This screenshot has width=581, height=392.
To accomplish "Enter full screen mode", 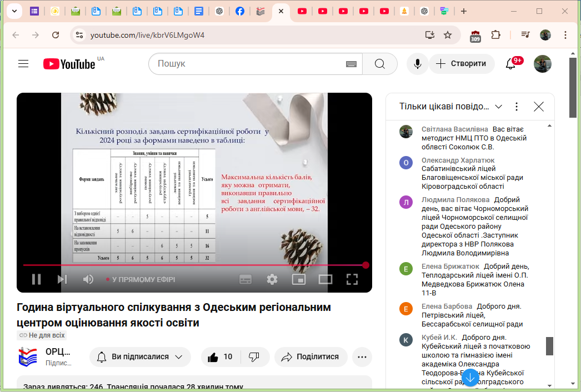I will tap(352, 279).
